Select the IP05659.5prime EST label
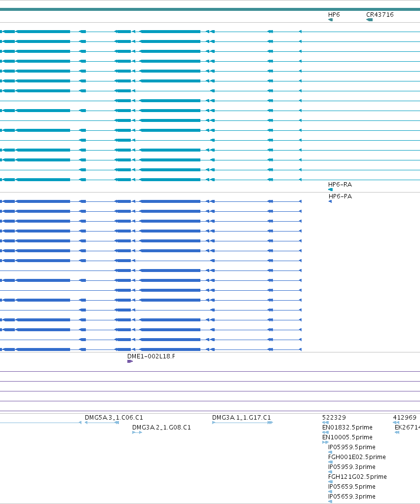The height and width of the screenshot is (504, 420). pyautogui.click(x=351, y=487)
